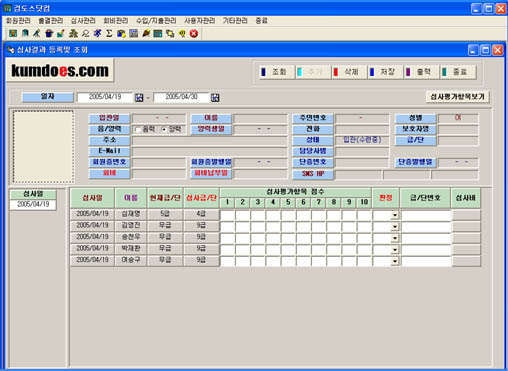Open the 출결관리 menu
The image size is (508, 371).
click(x=51, y=21)
